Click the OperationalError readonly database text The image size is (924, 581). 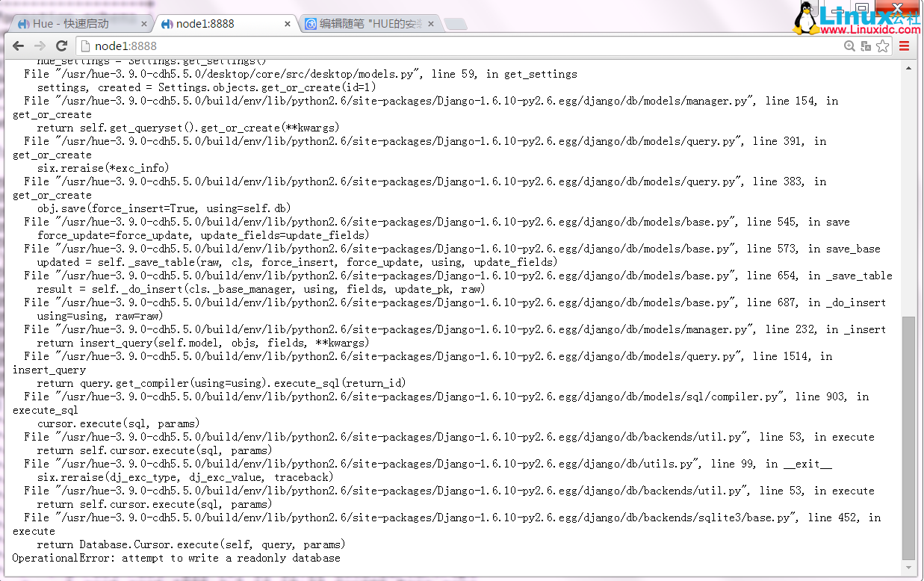point(176,558)
